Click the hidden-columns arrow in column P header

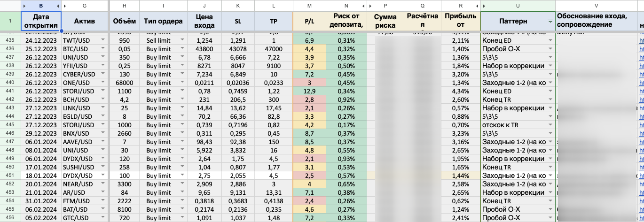click(371, 6)
